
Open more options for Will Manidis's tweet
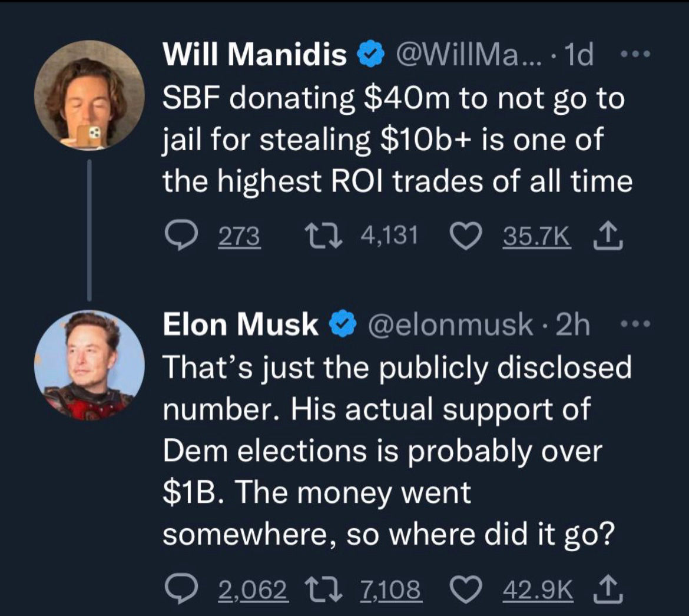click(x=634, y=55)
